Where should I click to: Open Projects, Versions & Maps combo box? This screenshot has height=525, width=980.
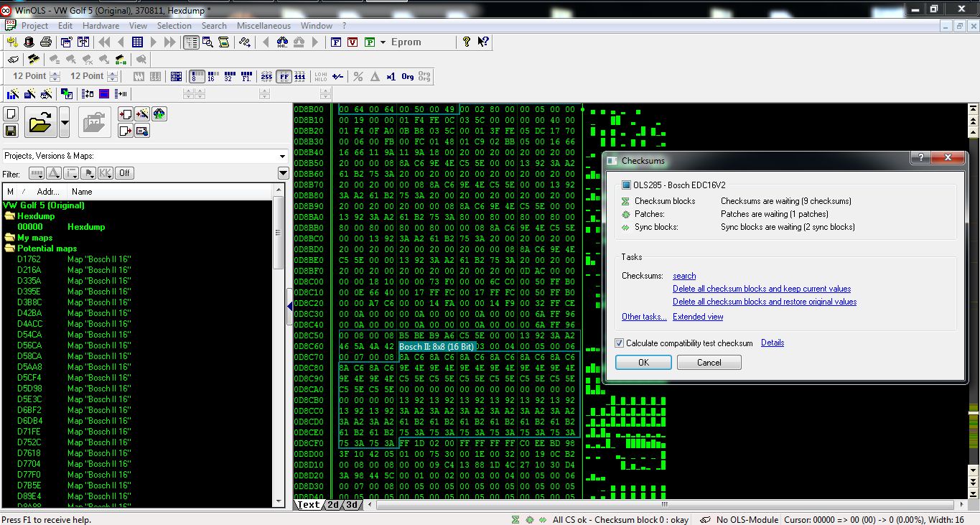tap(144, 156)
